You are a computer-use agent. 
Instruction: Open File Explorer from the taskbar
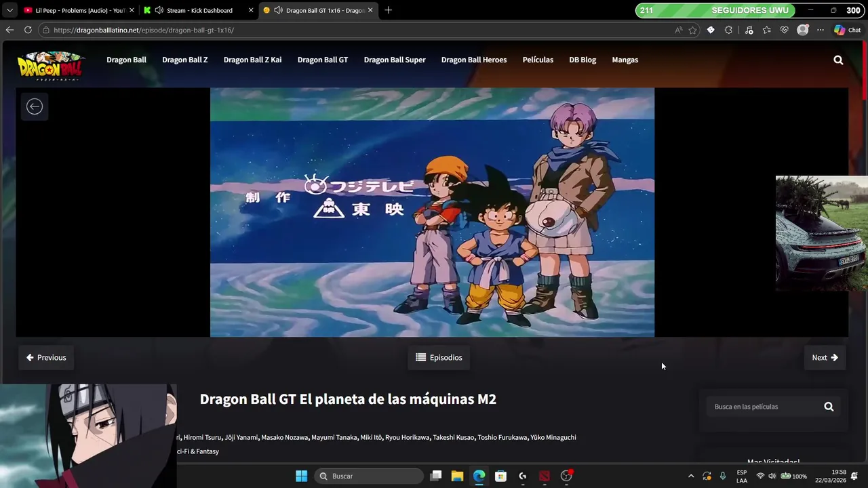click(457, 476)
